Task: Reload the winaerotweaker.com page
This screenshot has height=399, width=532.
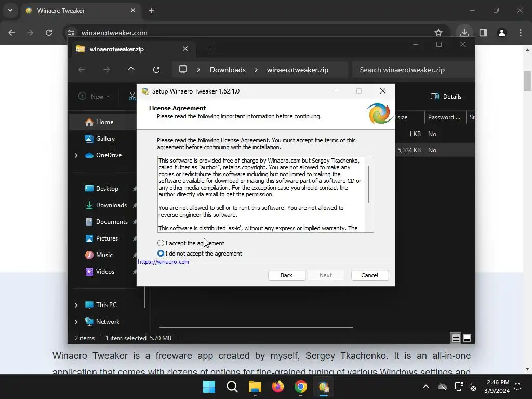Action: click(x=49, y=33)
